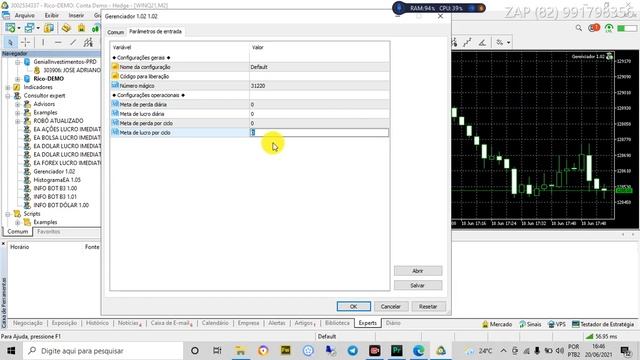Screen dimensions: 640x360
Task: Open Sinais in the toolbox bar
Action: coord(530,324)
